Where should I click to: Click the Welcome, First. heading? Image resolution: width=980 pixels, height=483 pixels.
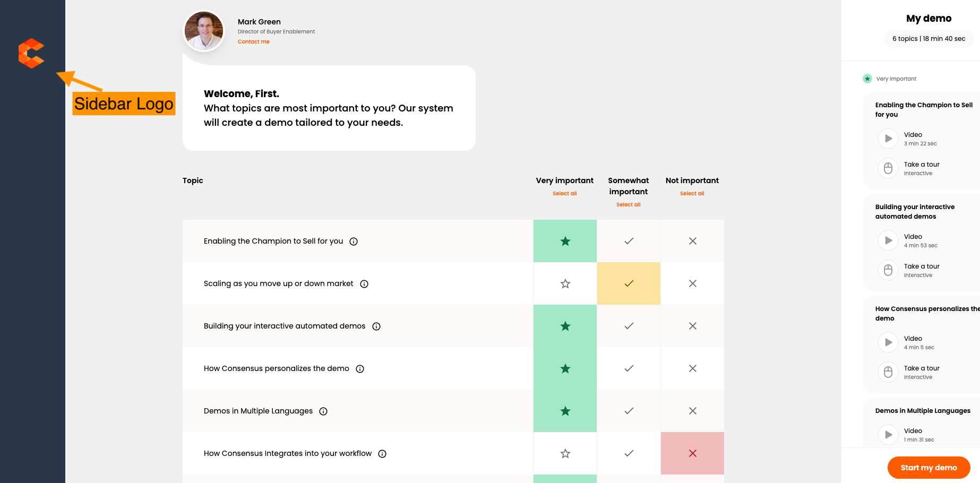pos(242,94)
